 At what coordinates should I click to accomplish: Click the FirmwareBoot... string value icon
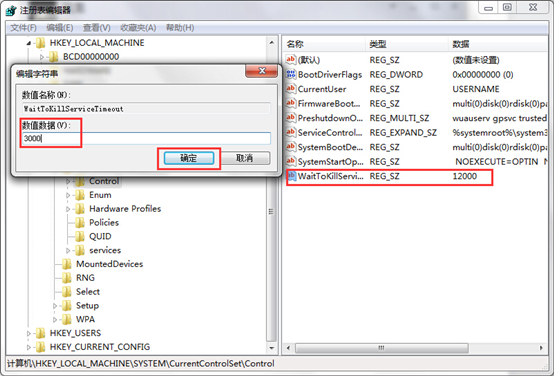291,103
